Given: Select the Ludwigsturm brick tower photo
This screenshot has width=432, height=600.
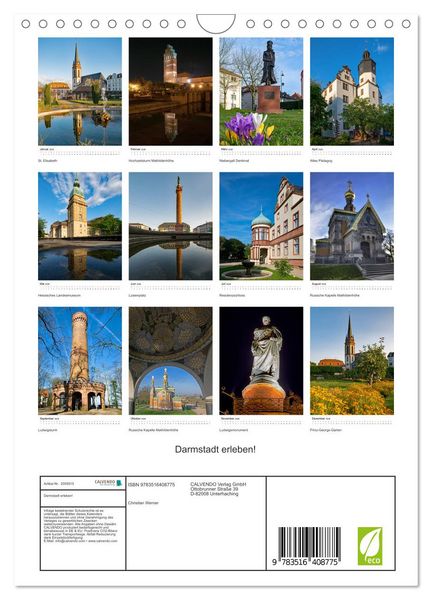Looking at the screenshot, I should click(80, 360).
